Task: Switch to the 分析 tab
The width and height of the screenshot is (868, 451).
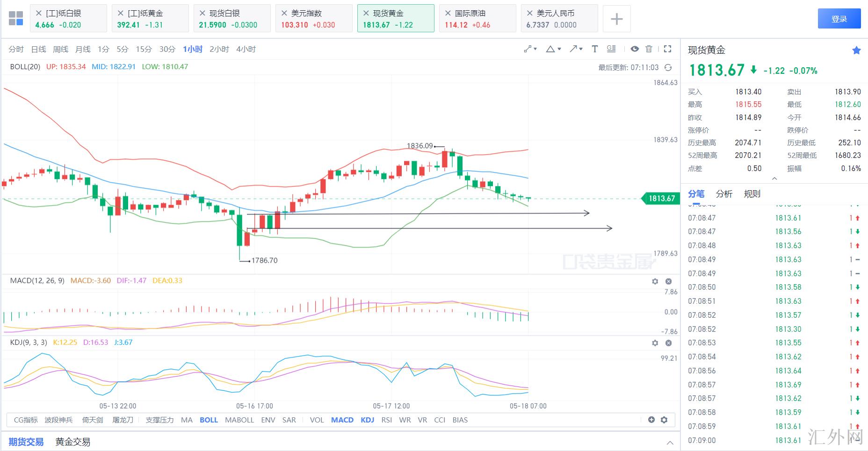Action: pos(724,194)
